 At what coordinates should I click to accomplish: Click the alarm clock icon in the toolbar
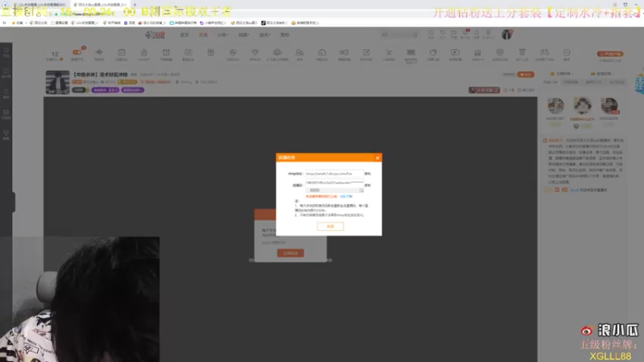[x=166, y=52]
